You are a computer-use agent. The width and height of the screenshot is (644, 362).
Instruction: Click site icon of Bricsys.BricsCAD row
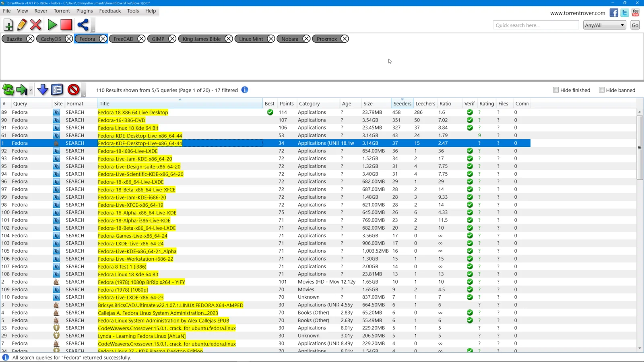(x=56, y=305)
